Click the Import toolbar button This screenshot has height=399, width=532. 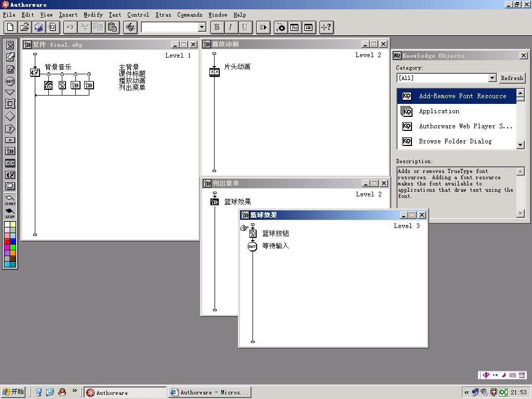[53, 27]
